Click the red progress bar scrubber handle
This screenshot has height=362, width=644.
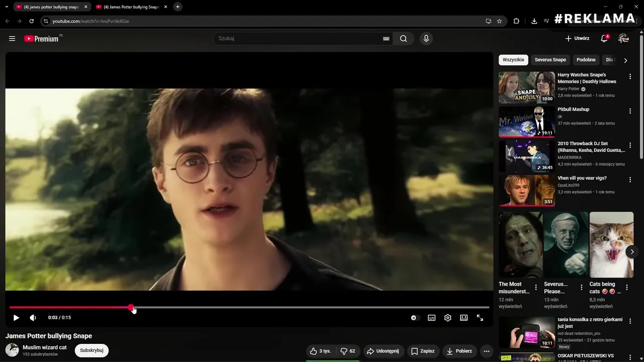[131, 307]
